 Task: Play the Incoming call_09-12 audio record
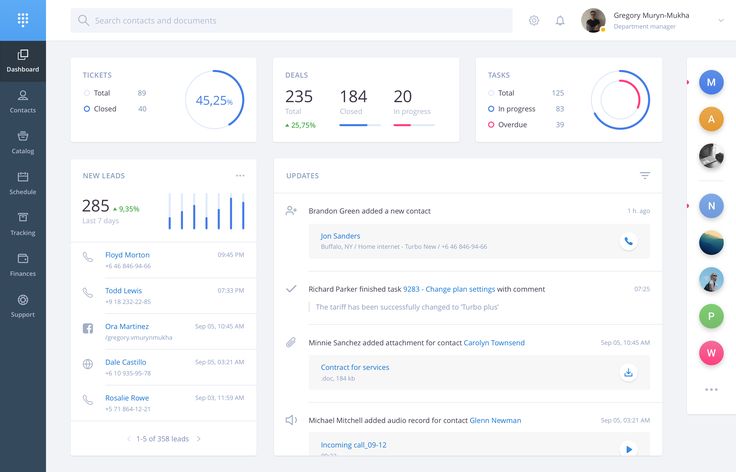pyautogui.click(x=628, y=449)
